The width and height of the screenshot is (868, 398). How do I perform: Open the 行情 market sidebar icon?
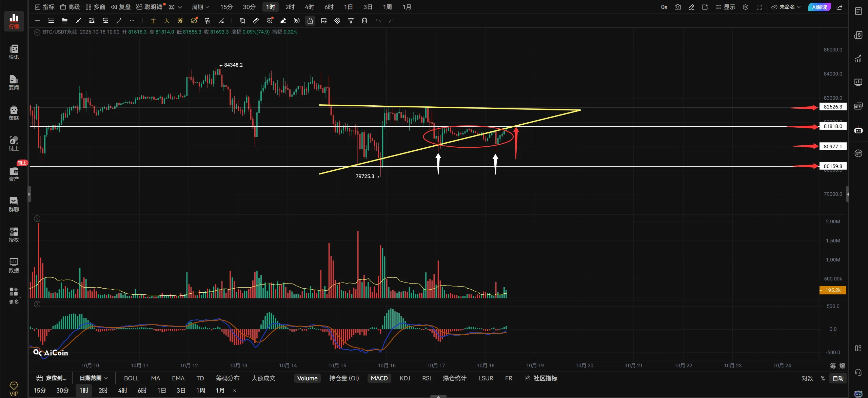pos(14,21)
